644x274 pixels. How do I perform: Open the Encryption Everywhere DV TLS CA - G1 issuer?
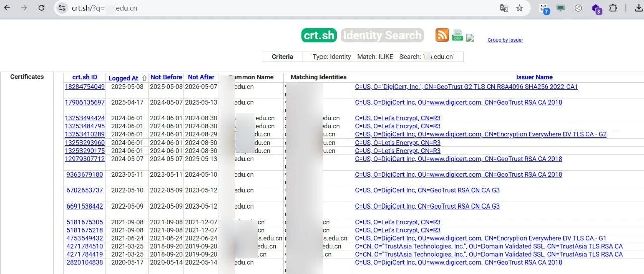click(x=480, y=238)
